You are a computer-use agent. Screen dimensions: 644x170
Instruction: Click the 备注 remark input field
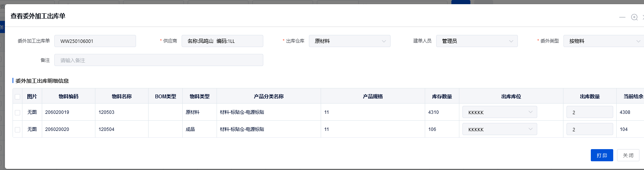point(158,60)
